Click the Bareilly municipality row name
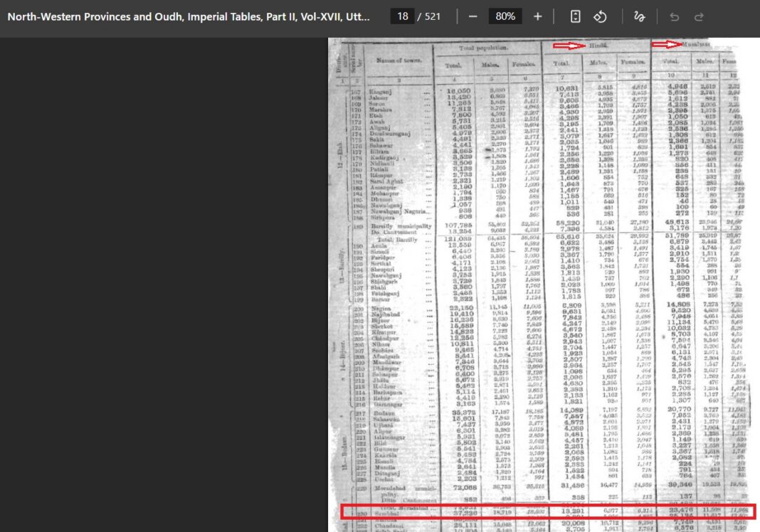Image resolution: width=760 pixels, height=532 pixels. 401,225
